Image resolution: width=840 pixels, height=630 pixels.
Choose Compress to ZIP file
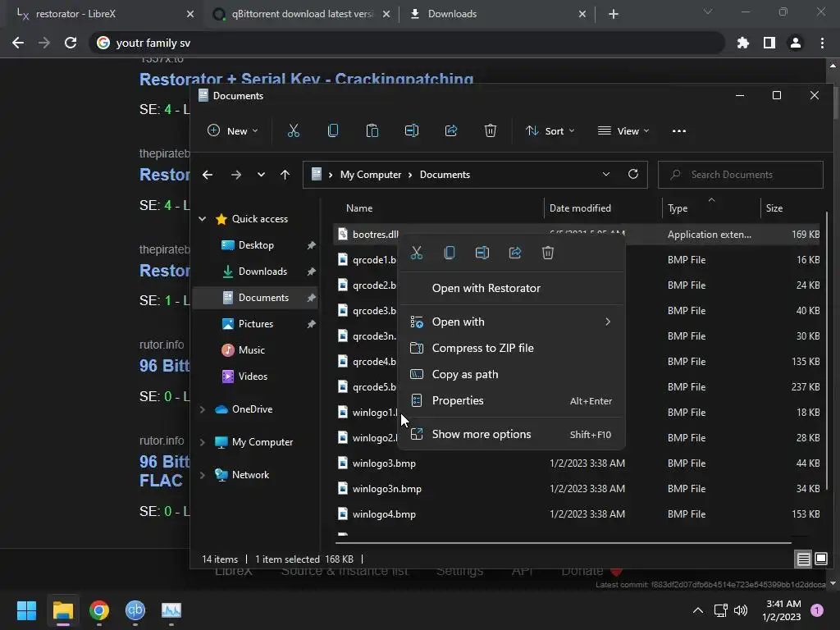[512, 348]
